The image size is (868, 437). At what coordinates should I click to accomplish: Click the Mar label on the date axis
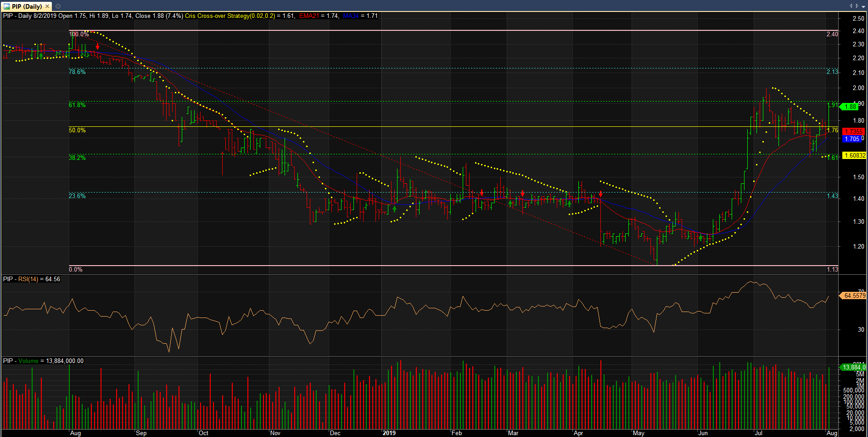513,433
